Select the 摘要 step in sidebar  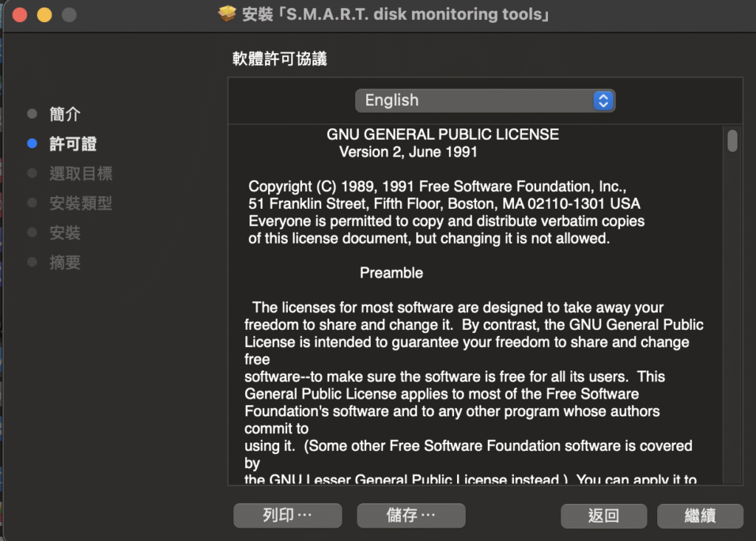65,262
